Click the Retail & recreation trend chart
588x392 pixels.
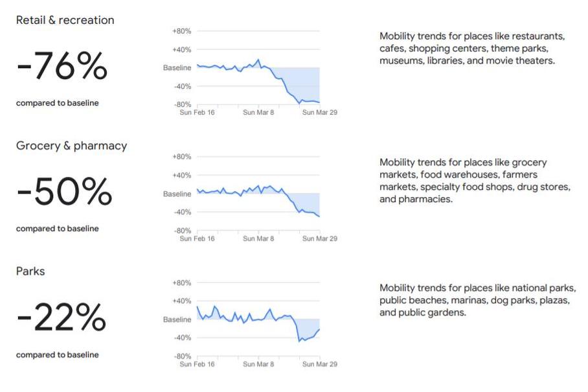click(x=251, y=71)
